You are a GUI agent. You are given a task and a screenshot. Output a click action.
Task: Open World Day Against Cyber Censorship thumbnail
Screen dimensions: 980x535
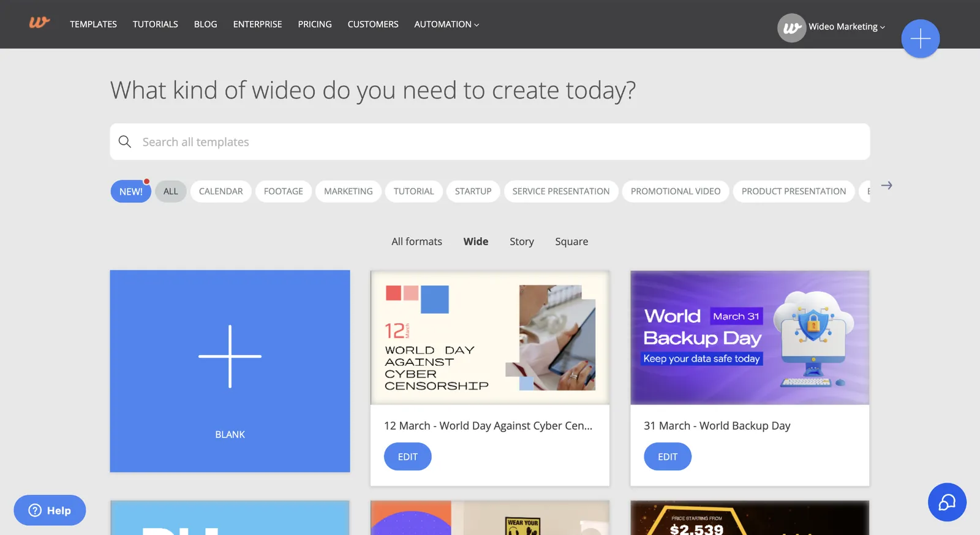490,338
